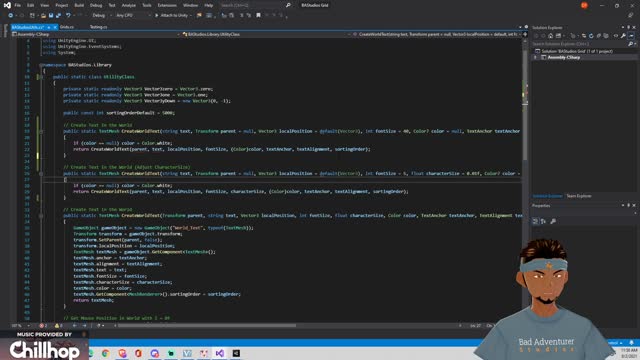The image size is (640, 360).
Task: Click the editor horizontal scrollbar
Action: click(207, 326)
